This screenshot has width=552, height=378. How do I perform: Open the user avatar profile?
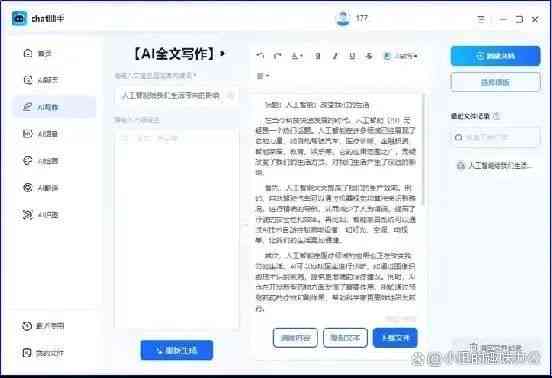point(342,18)
